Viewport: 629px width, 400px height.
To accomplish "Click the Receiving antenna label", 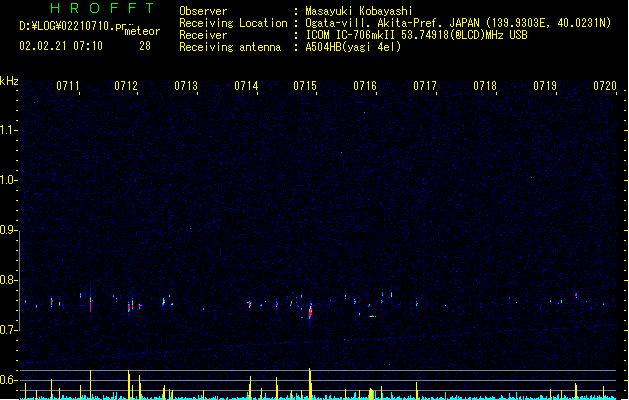I will click(x=230, y=47).
